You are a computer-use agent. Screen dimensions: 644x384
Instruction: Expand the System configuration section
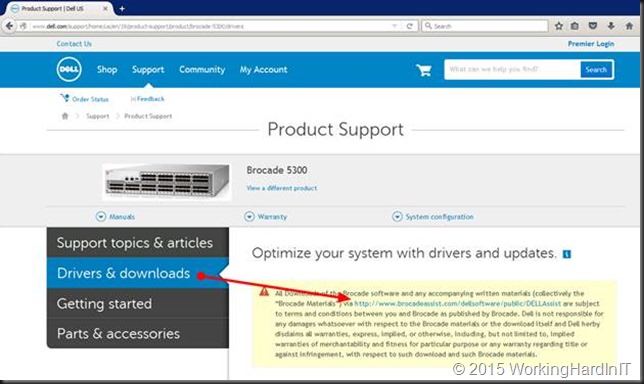point(433,216)
